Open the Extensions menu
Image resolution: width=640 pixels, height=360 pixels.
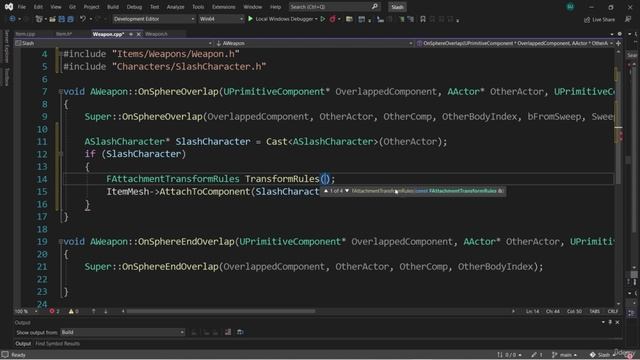click(223, 7)
